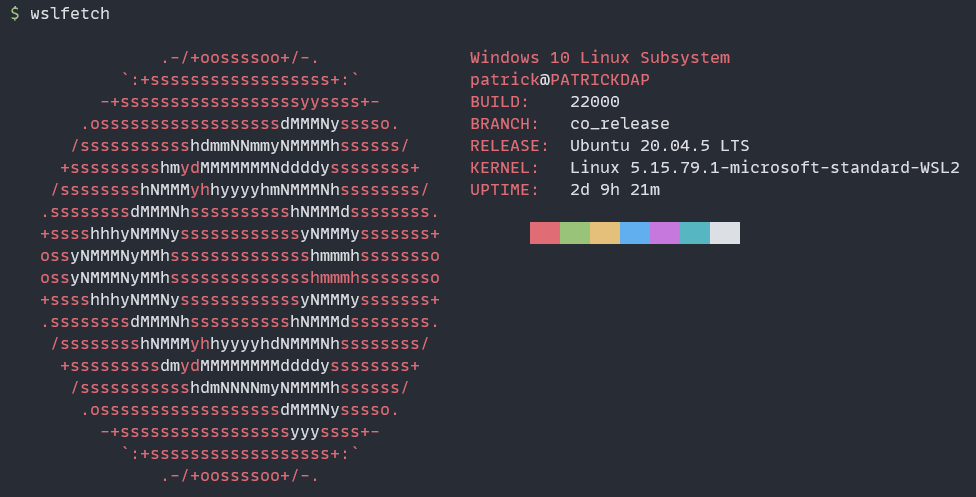This screenshot has height=497, width=976.
Task: Click the purple color block
Action: point(665,233)
